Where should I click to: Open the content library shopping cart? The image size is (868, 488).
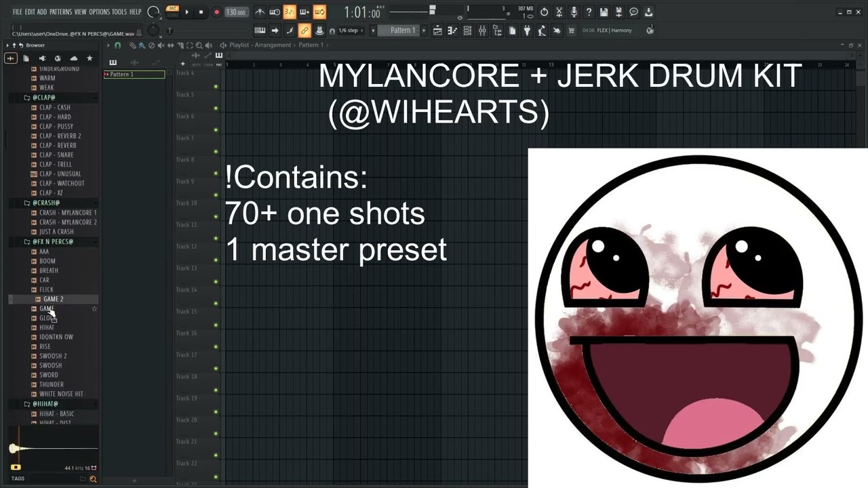tap(572, 30)
